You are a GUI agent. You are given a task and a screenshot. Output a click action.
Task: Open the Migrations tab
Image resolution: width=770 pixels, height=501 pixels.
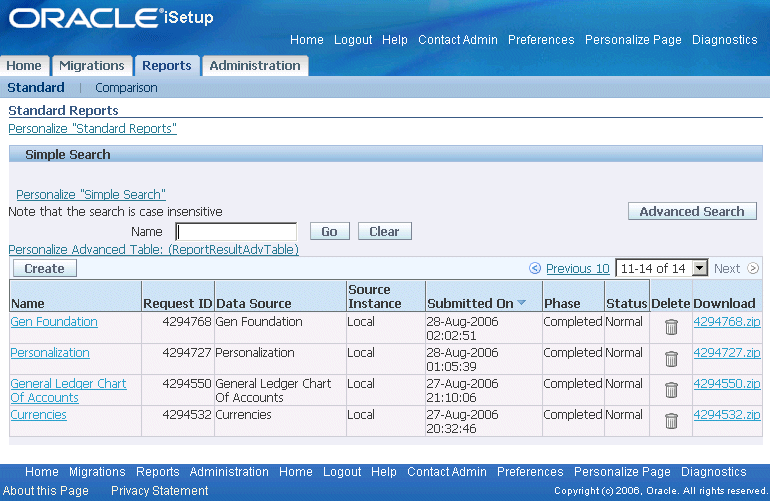[x=92, y=66]
